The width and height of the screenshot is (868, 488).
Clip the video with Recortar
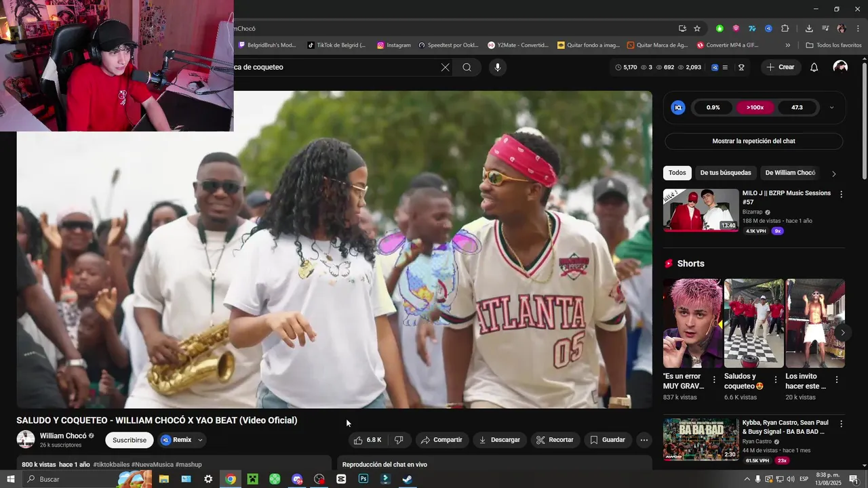point(555,440)
